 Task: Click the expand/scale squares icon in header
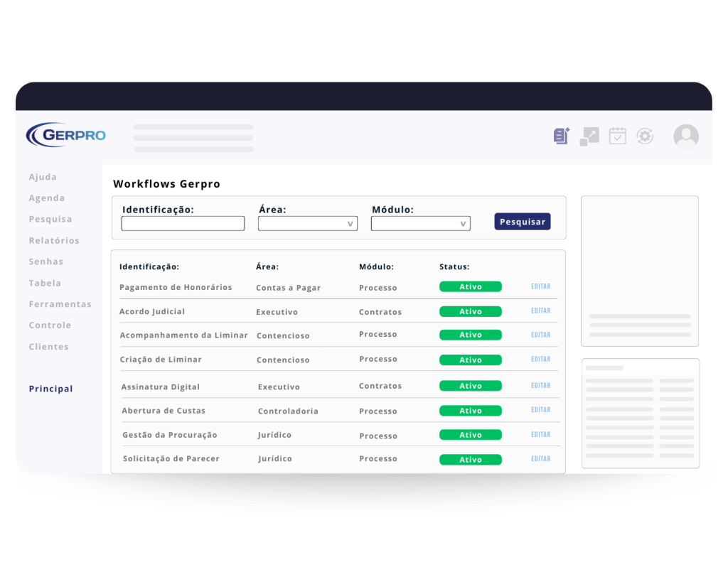(589, 136)
